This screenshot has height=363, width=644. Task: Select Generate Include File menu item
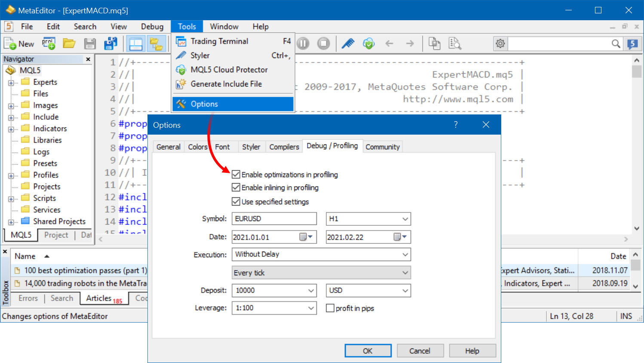coord(226,84)
